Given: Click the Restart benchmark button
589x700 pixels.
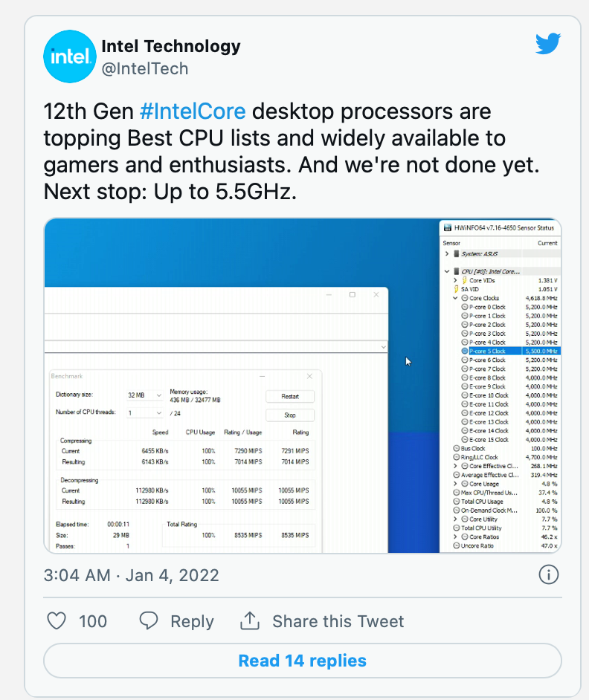Looking at the screenshot, I should click(290, 396).
